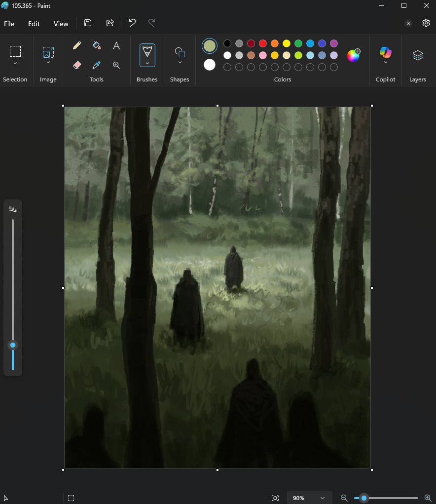This screenshot has height=504, width=436.
Task: Select the Text tool
Action: click(x=116, y=45)
